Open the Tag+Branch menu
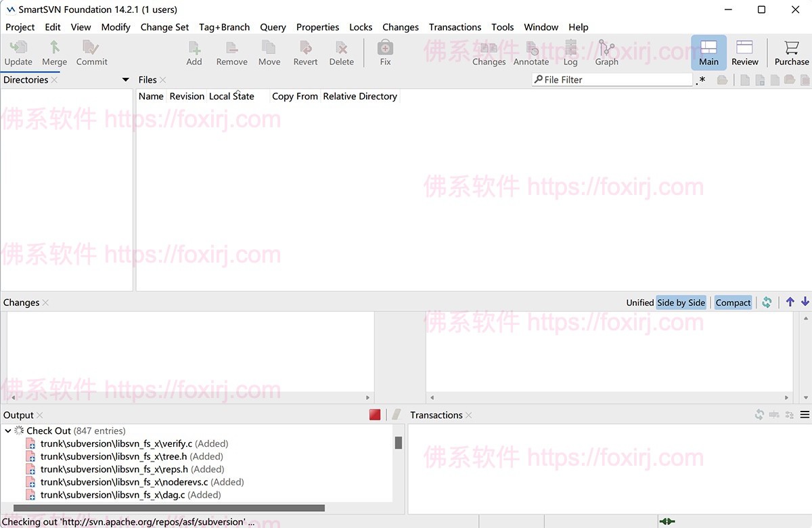The height and width of the screenshot is (528, 812). 224,27
